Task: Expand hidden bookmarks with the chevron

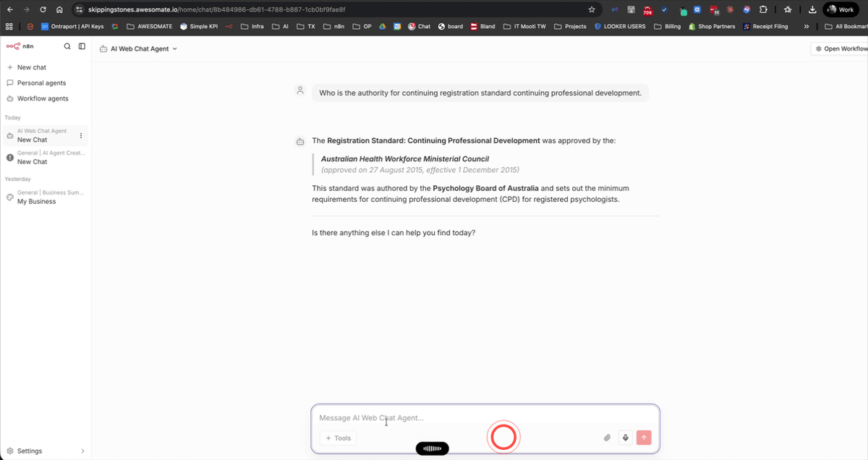Action: pos(806,26)
